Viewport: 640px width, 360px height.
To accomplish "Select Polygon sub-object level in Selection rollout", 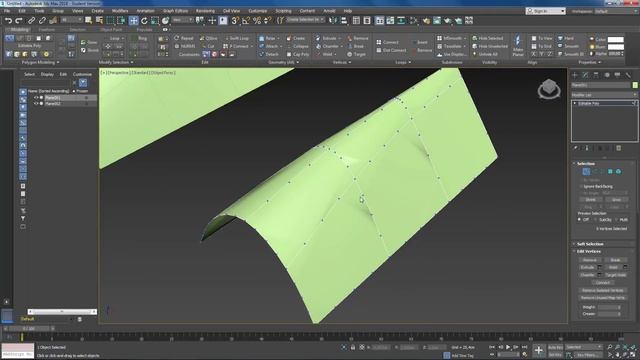I will 610,172.
